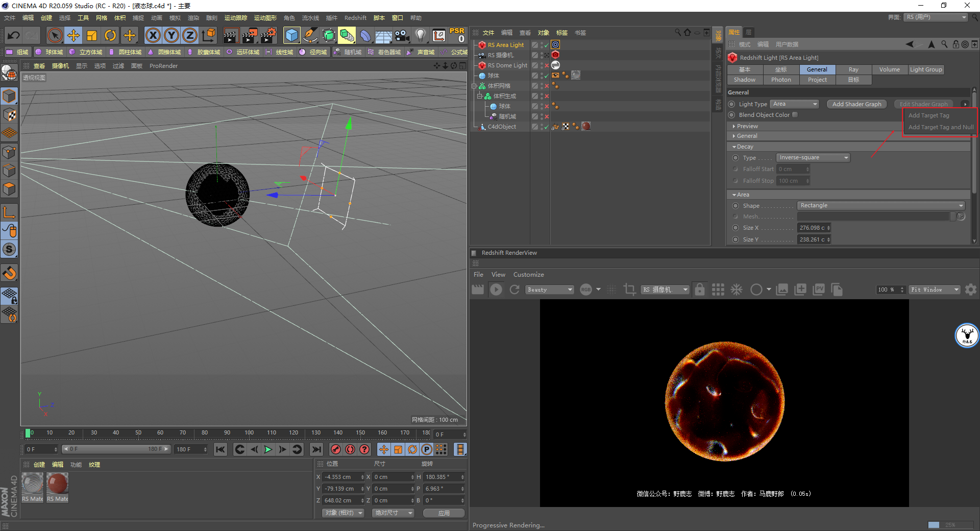
Task: Select the Texture mode checkered cube icon
Action: click(9, 115)
